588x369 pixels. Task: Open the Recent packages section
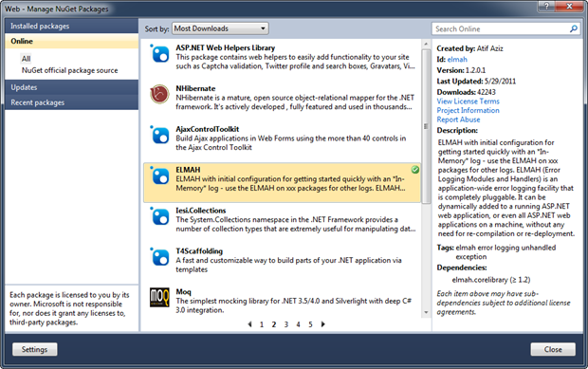tap(72, 102)
